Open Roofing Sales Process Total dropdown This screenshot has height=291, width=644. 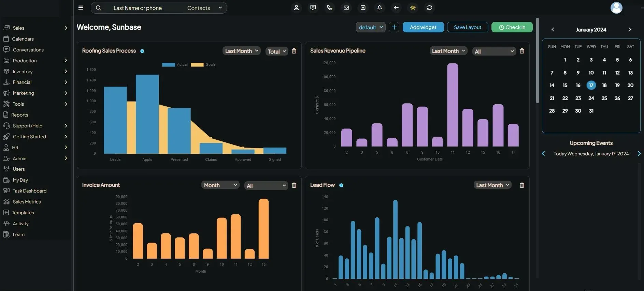277,51
